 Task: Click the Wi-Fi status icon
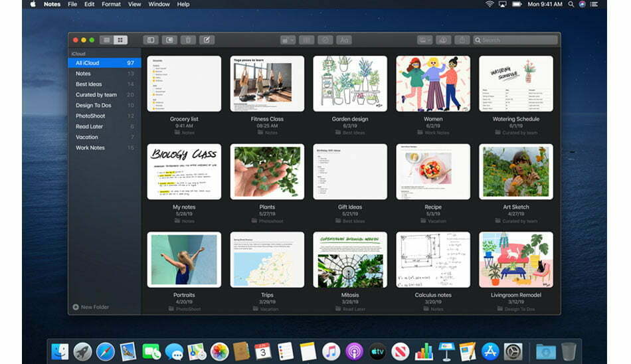[x=490, y=4]
